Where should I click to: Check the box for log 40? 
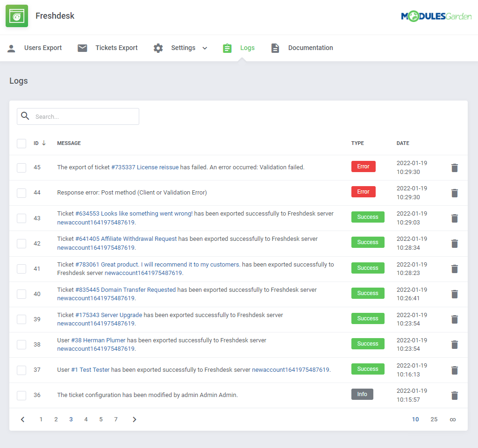21,294
